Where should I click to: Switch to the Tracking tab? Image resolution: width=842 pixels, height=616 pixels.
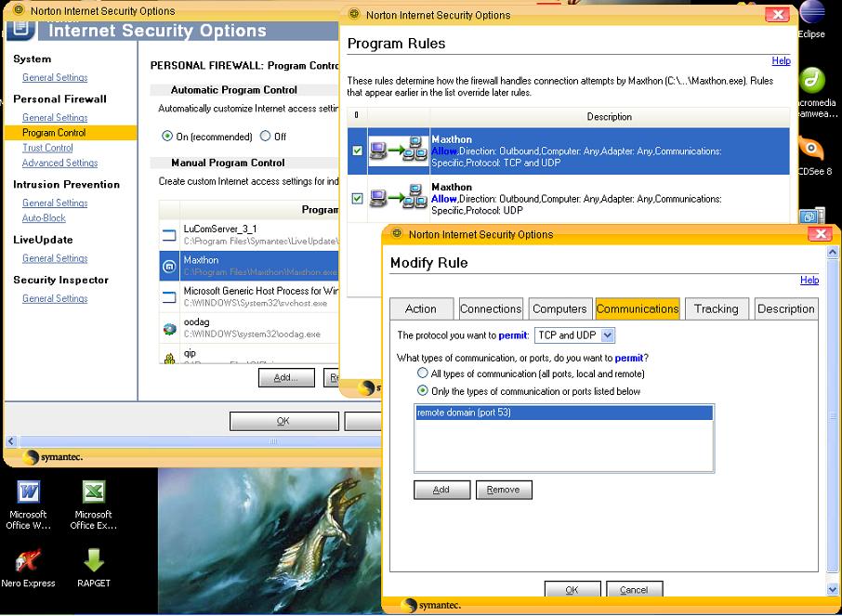click(717, 308)
